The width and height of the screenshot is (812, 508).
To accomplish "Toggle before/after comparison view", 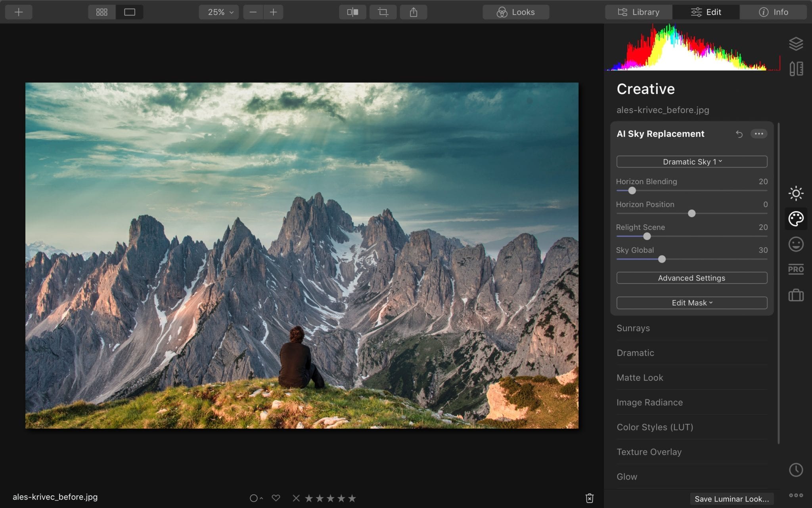I will tap(352, 12).
